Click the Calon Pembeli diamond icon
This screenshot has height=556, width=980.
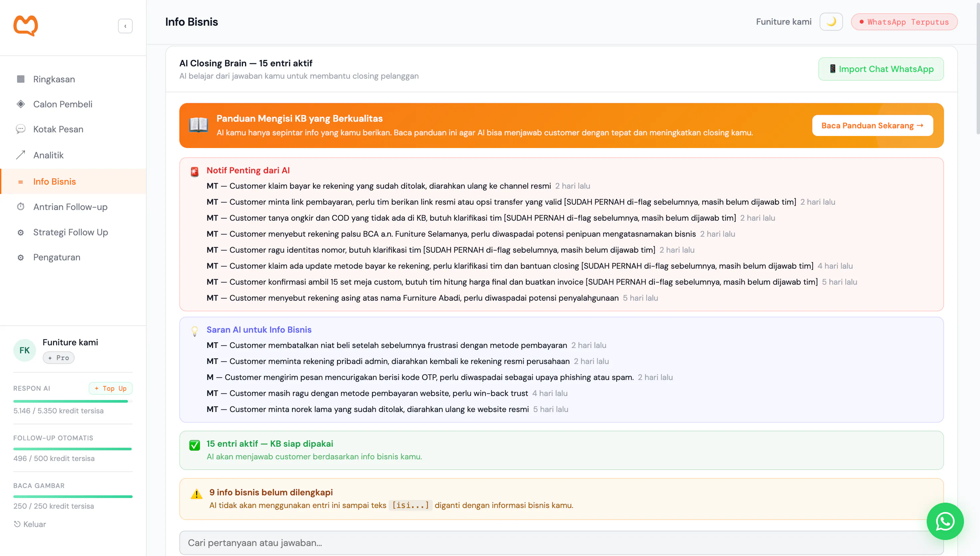(x=21, y=104)
